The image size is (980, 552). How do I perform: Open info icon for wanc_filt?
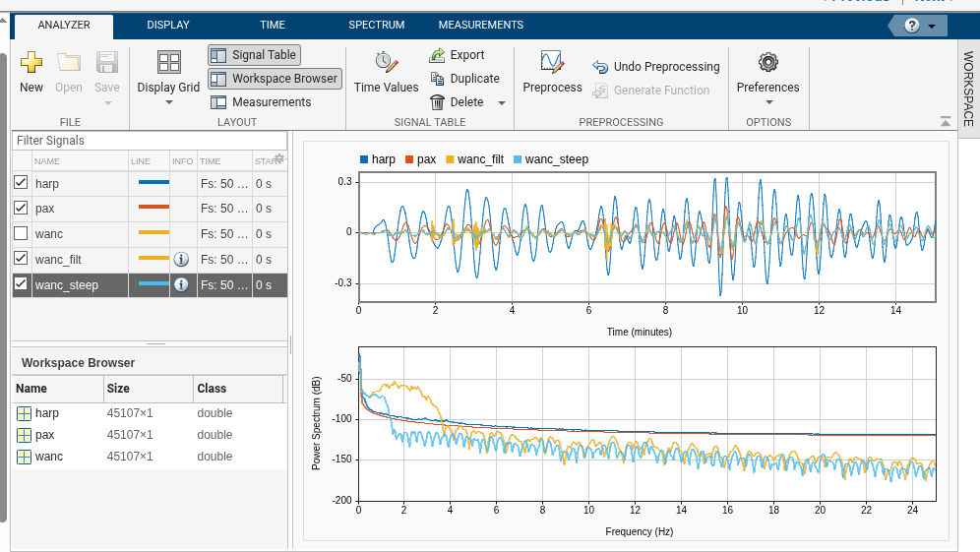pos(181,260)
